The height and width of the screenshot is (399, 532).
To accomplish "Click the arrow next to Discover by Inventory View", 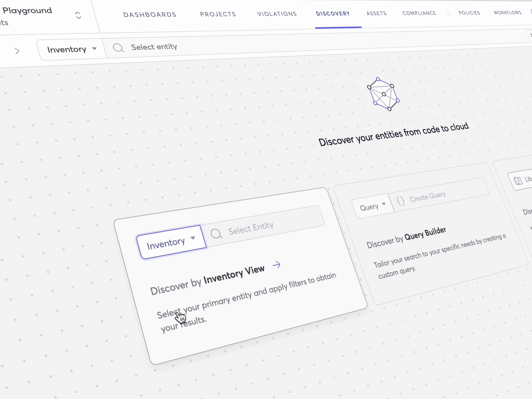I will (277, 265).
